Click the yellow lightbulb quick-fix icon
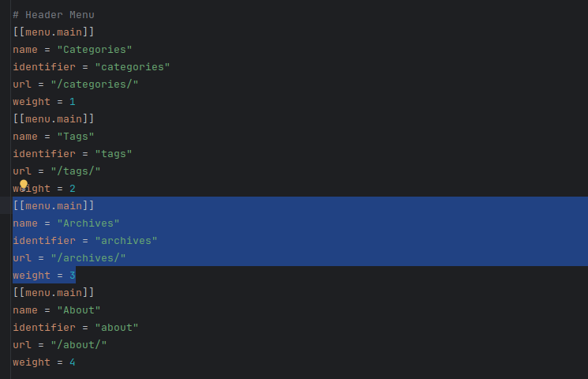 [x=24, y=185]
